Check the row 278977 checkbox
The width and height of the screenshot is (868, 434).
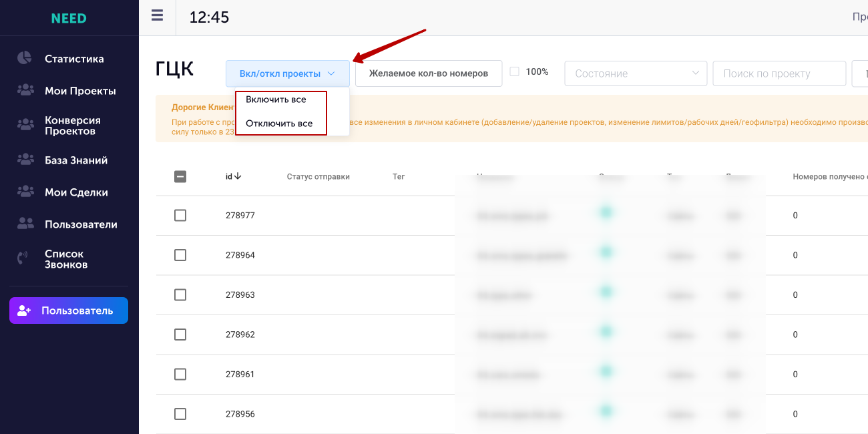pyautogui.click(x=180, y=215)
